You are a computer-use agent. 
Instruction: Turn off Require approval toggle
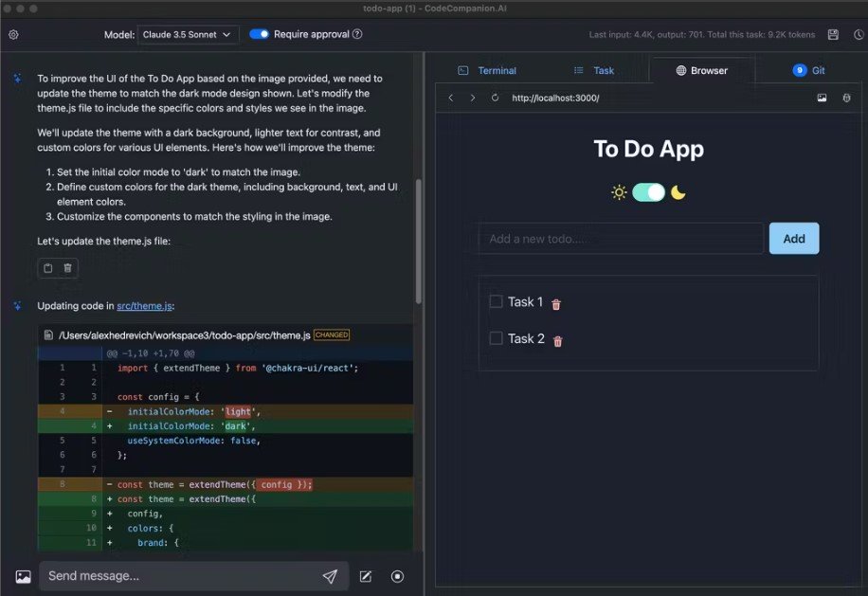259,34
